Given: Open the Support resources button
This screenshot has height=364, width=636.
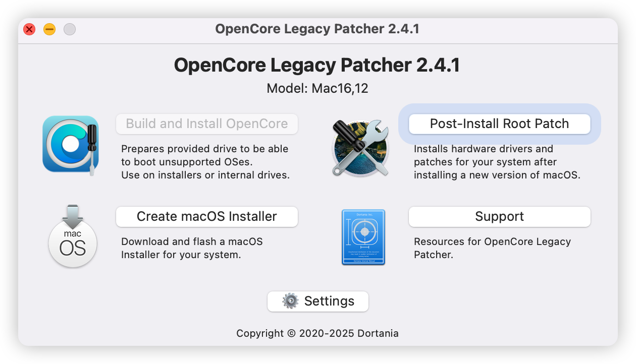Looking at the screenshot, I should point(500,217).
